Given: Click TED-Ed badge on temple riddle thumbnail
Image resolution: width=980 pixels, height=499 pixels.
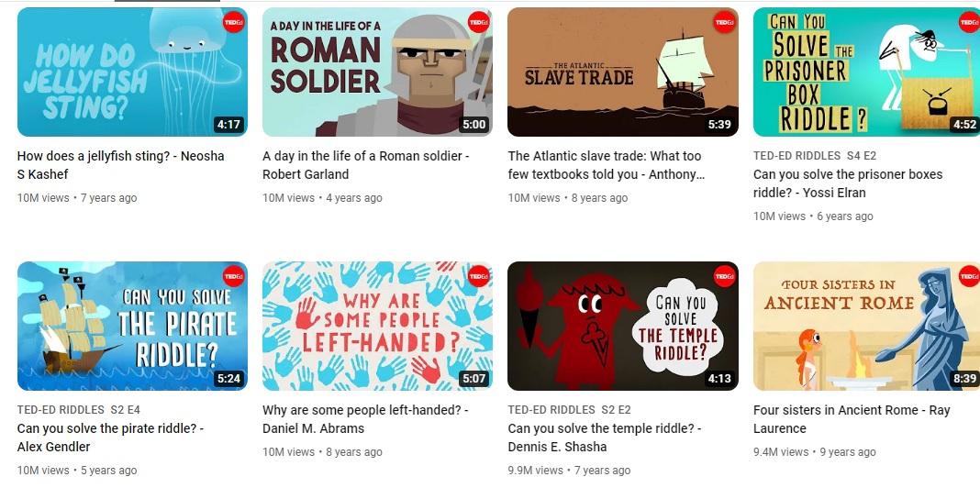Looking at the screenshot, I should (x=724, y=276).
